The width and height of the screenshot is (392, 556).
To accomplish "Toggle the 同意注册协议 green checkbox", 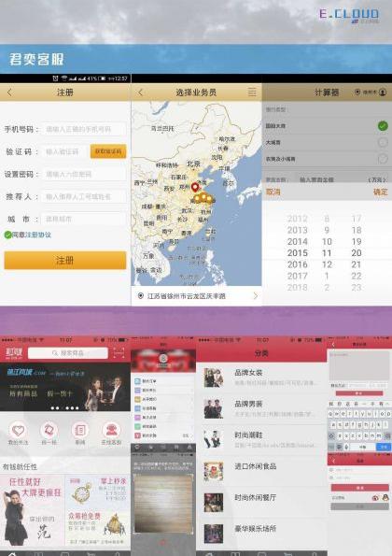I will tap(7, 235).
